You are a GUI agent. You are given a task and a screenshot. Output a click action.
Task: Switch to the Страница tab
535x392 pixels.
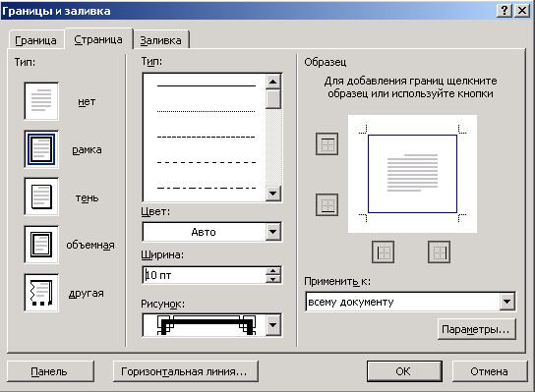(98, 39)
